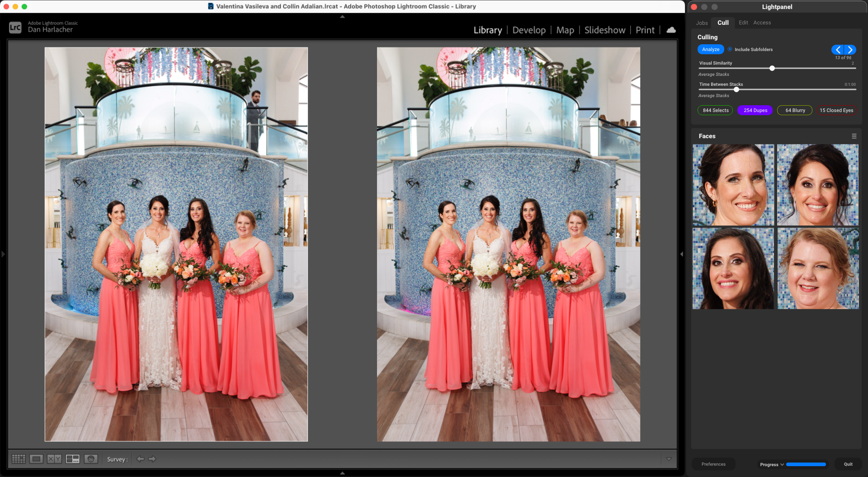Open the People face view icon
Screen dimensions: 868x477
click(91, 459)
